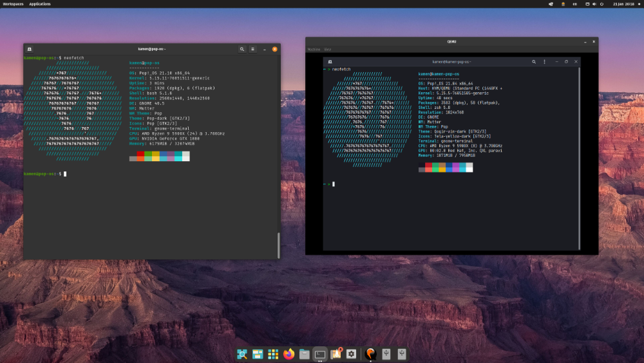
Task: Click the command prompt in QEMU guest terminal
Action: tap(329, 184)
